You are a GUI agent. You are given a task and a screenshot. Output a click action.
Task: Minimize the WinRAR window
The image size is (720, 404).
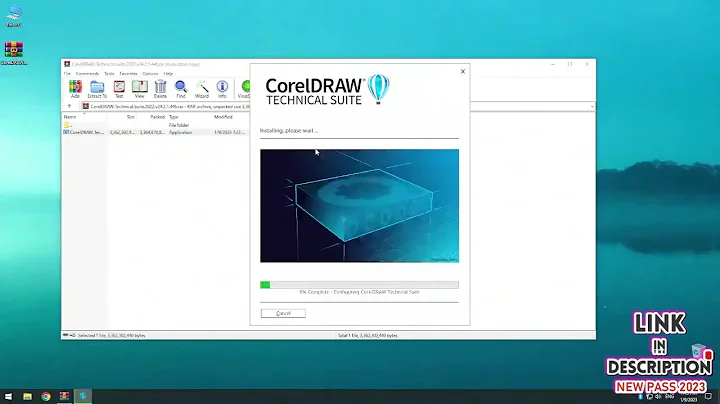coord(553,64)
